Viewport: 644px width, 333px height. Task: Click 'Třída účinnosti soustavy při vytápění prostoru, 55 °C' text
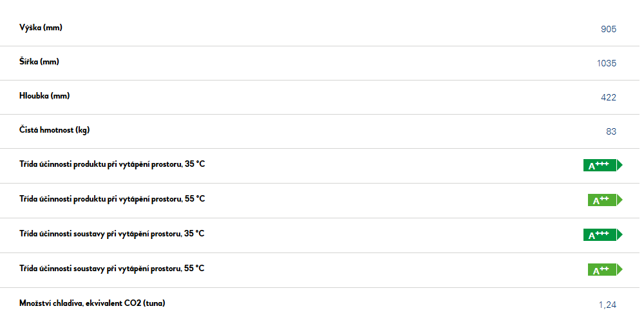click(x=111, y=269)
